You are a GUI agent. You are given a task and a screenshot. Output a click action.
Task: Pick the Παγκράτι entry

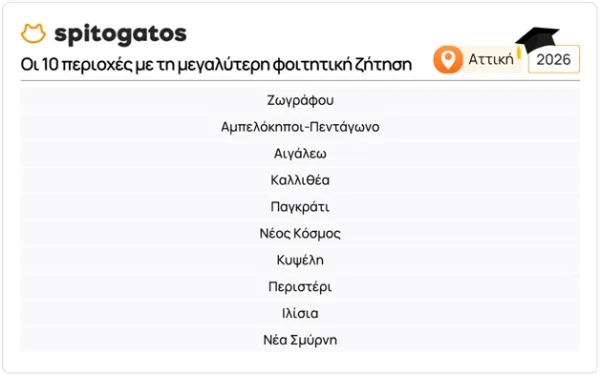pyautogui.click(x=300, y=207)
